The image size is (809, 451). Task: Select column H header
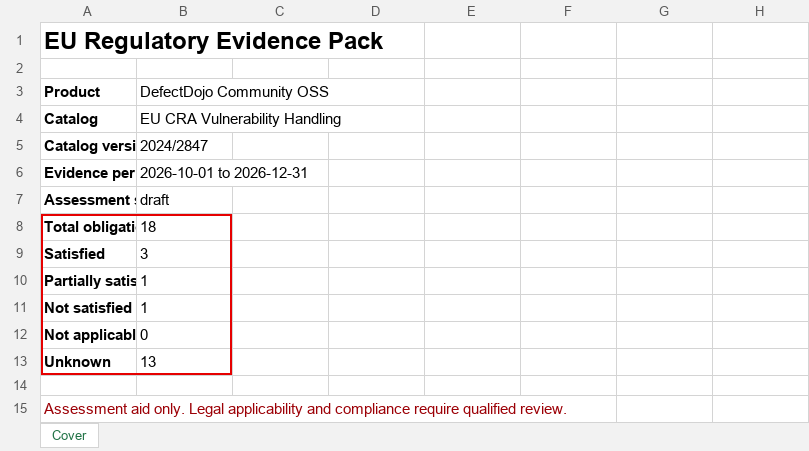click(760, 11)
